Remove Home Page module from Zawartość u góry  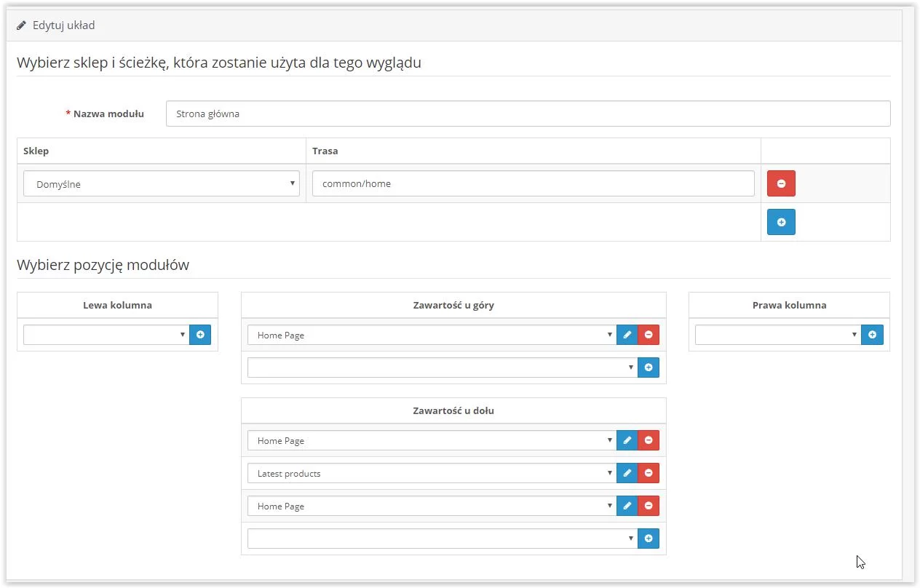(649, 335)
